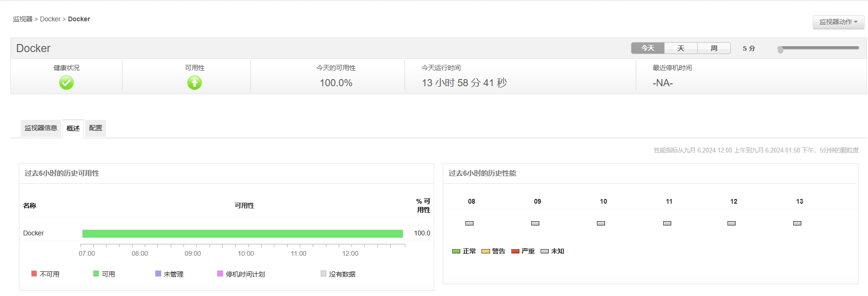Click the 10:00 time axis label
The height and width of the screenshot is (296, 868).
[245, 254]
